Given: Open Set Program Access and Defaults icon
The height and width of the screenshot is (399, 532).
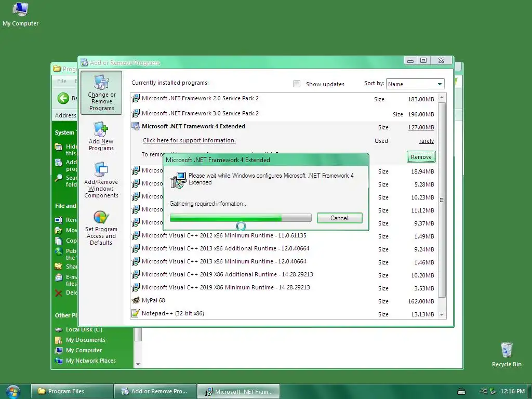Looking at the screenshot, I should click(101, 228).
